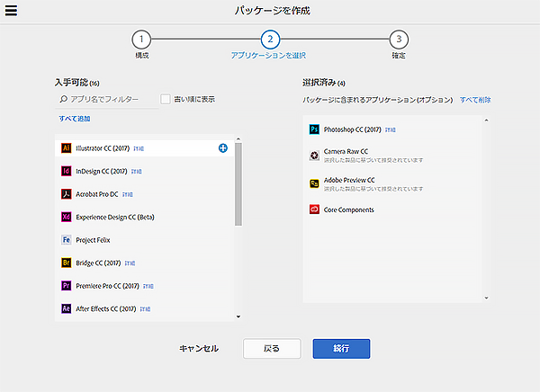Add Illustrator CC with the plus icon
Viewport: 540px width, 392px height.
(223, 148)
